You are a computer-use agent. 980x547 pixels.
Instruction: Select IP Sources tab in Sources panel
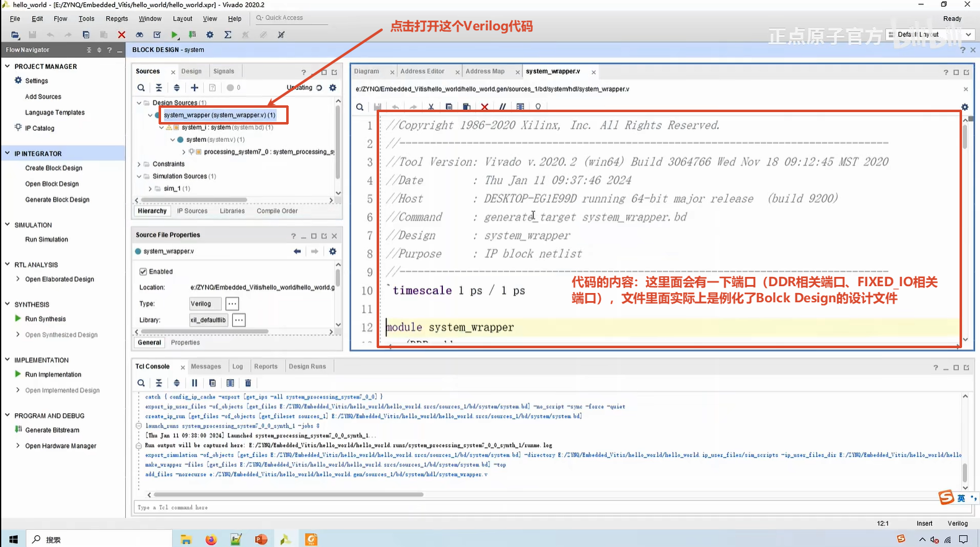click(x=192, y=211)
